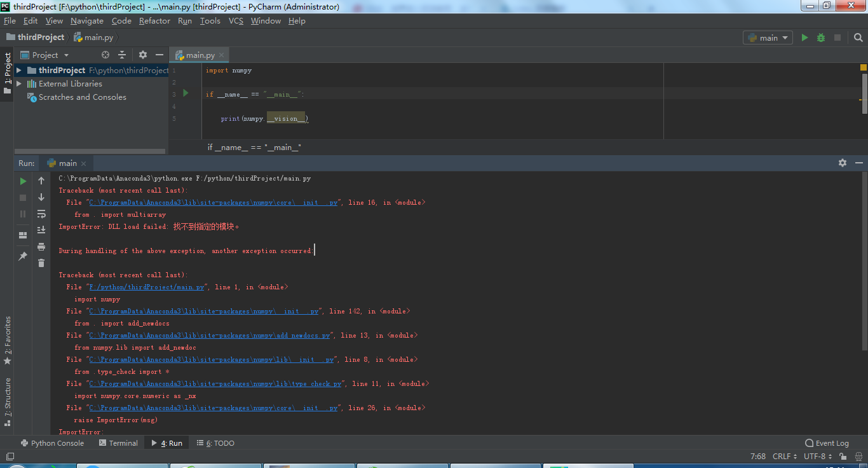Switch to Terminal tab
The image size is (868, 468).
tap(118, 443)
